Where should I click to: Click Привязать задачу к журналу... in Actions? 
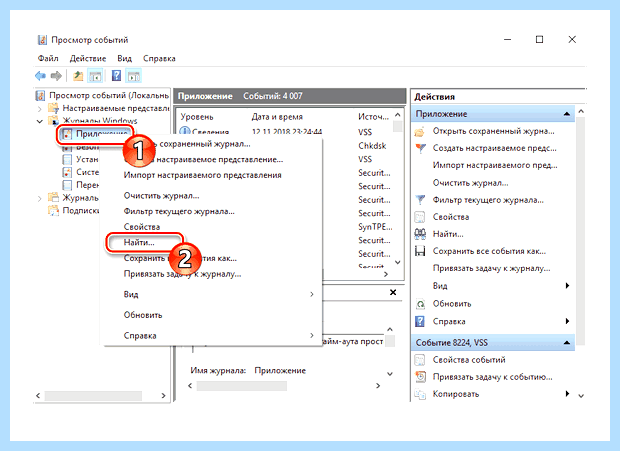(x=491, y=268)
